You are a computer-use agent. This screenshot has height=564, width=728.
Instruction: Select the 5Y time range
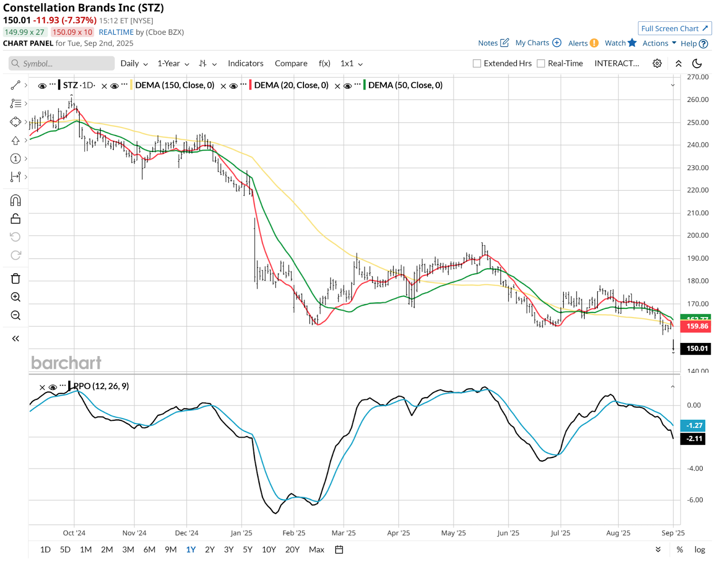click(x=248, y=549)
